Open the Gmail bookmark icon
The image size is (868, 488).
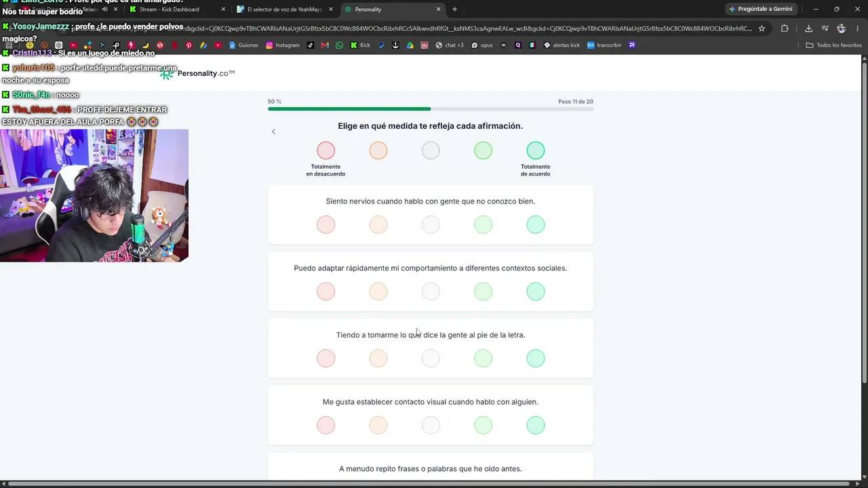325,45
